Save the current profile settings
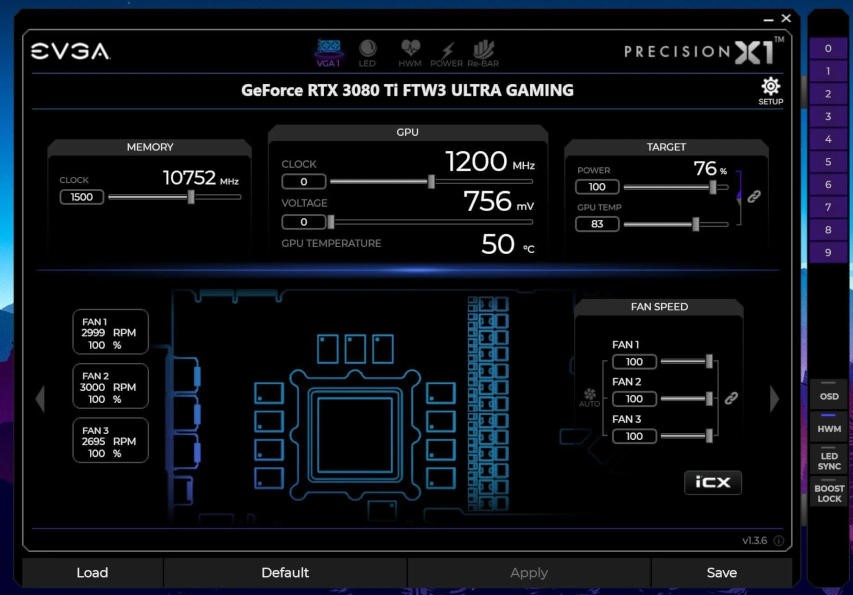The width and height of the screenshot is (853, 595). [x=723, y=572]
